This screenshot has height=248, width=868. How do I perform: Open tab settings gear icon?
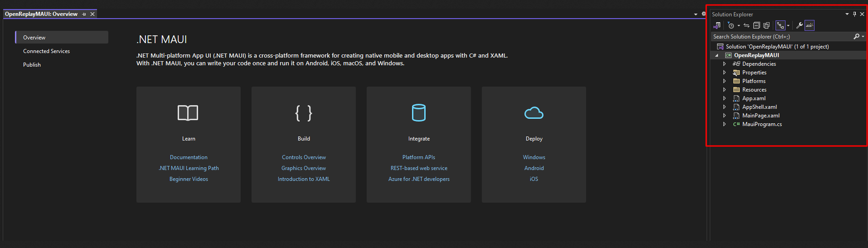click(703, 14)
